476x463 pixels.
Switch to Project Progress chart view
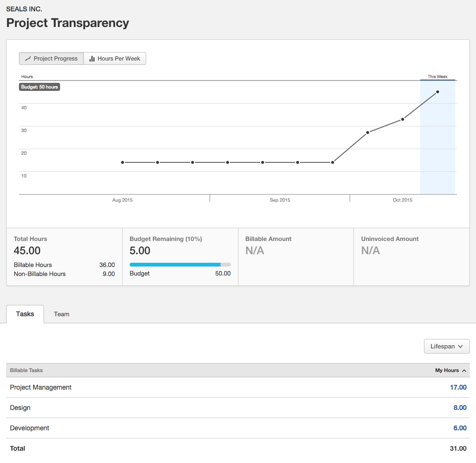pyautogui.click(x=51, y=58)
